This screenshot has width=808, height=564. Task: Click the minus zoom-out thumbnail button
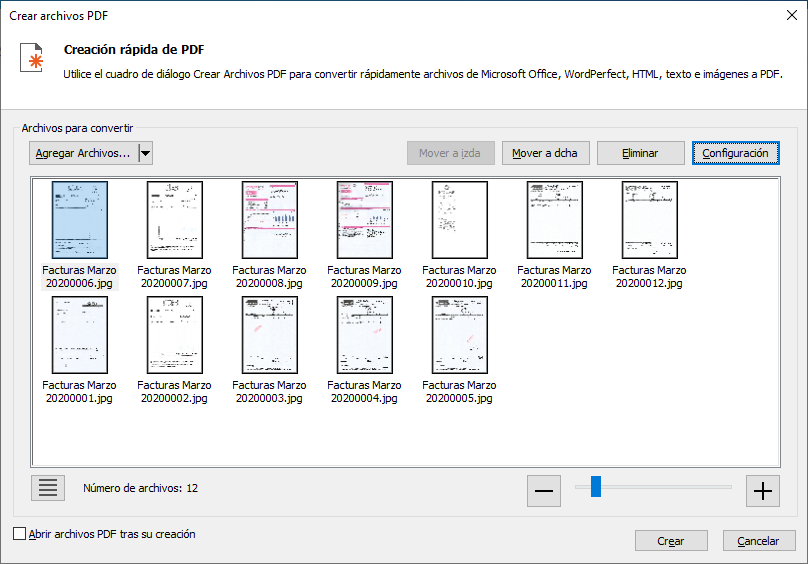(x=544, y=490)
